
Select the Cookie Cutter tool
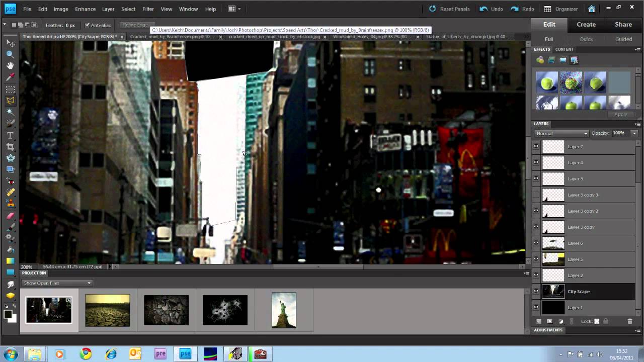[10, 158]
